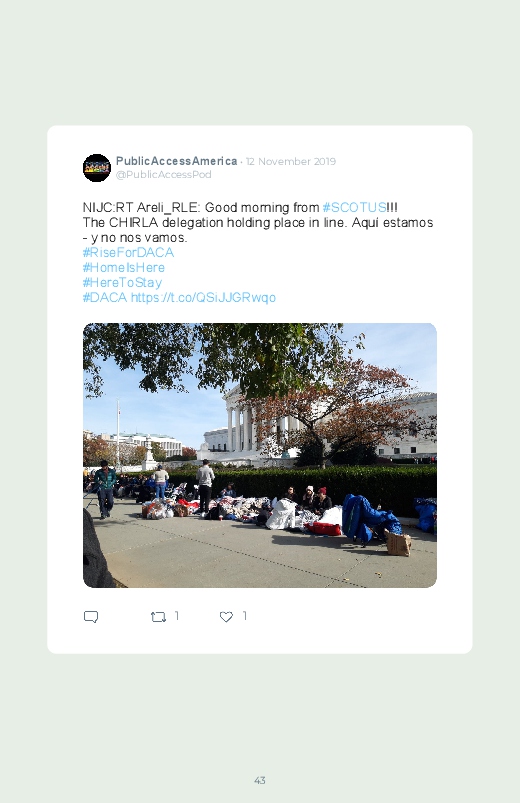Open the t.co/QSiJJGRwqo link
The height and width of the screenshot is (803, 520).
point(203,298)
